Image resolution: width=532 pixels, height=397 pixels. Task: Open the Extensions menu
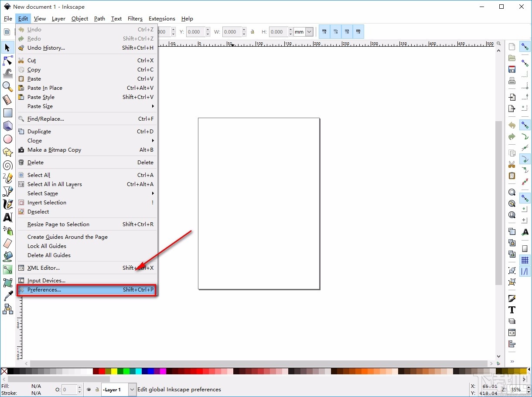[162, 19]
